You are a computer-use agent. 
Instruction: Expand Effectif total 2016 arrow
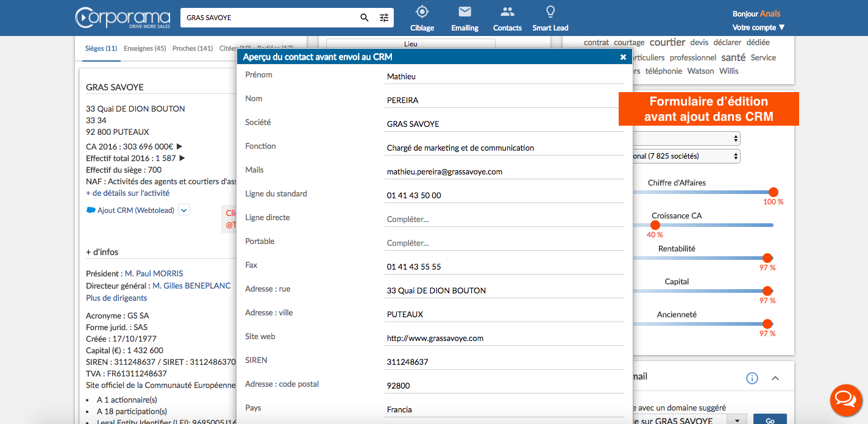tap(182, 158)
